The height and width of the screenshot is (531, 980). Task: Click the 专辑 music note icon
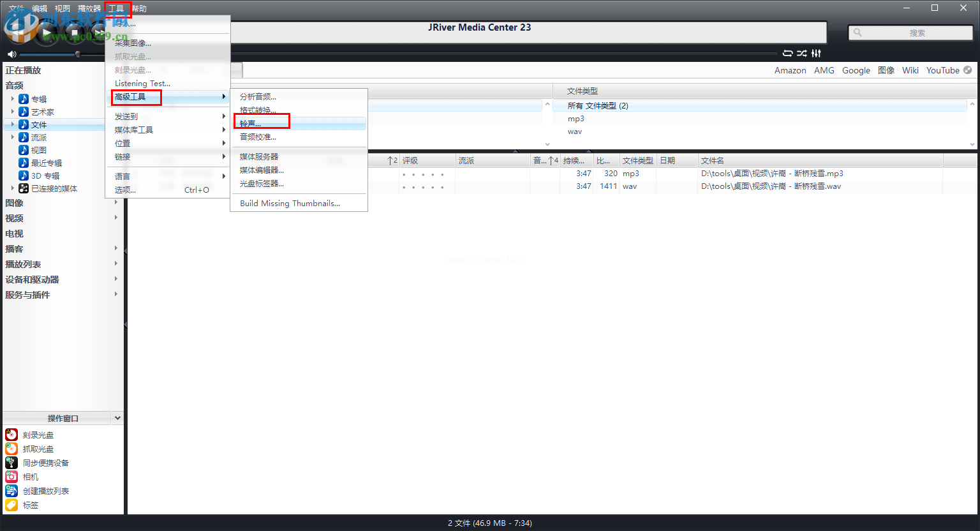[x=24, y=99]
